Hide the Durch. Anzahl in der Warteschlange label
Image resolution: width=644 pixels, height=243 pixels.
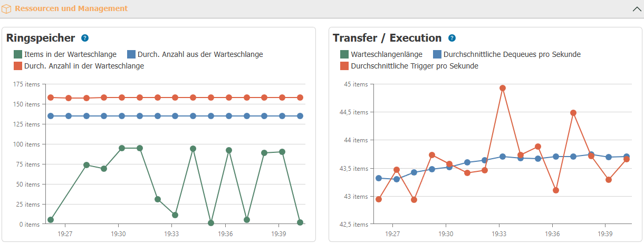[84, 66]
